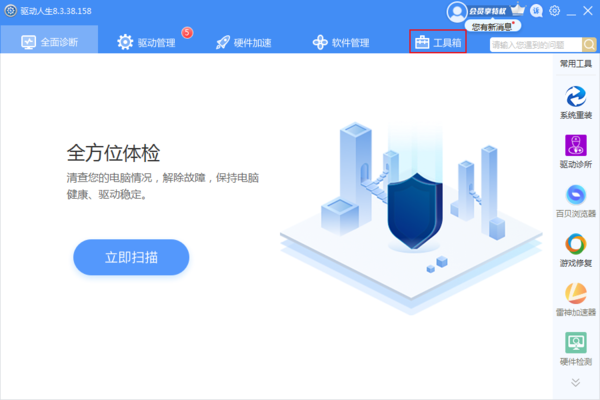The height and width of the screenshot is (400, 600).
Task: Click the user avatar profile icon
Action: 457,11
